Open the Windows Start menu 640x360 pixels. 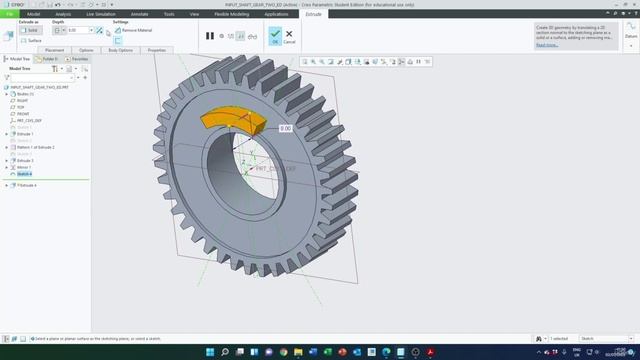(210, 352)
